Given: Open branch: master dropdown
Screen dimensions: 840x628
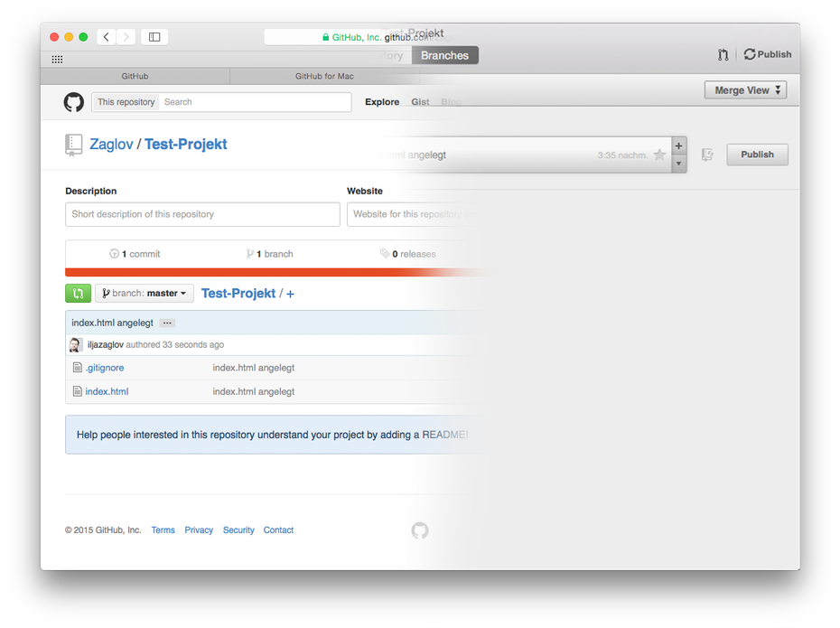Looking at the screenshot, I should 145,293.
